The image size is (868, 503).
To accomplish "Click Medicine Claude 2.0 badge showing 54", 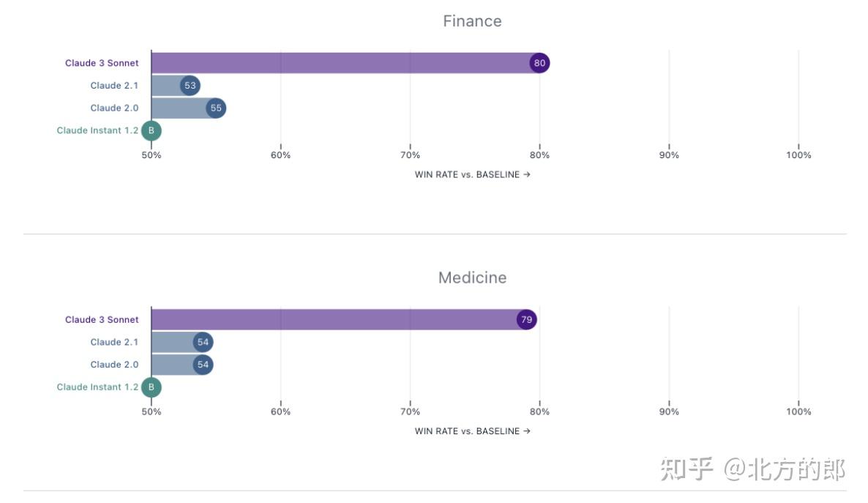I will [203, 365].
